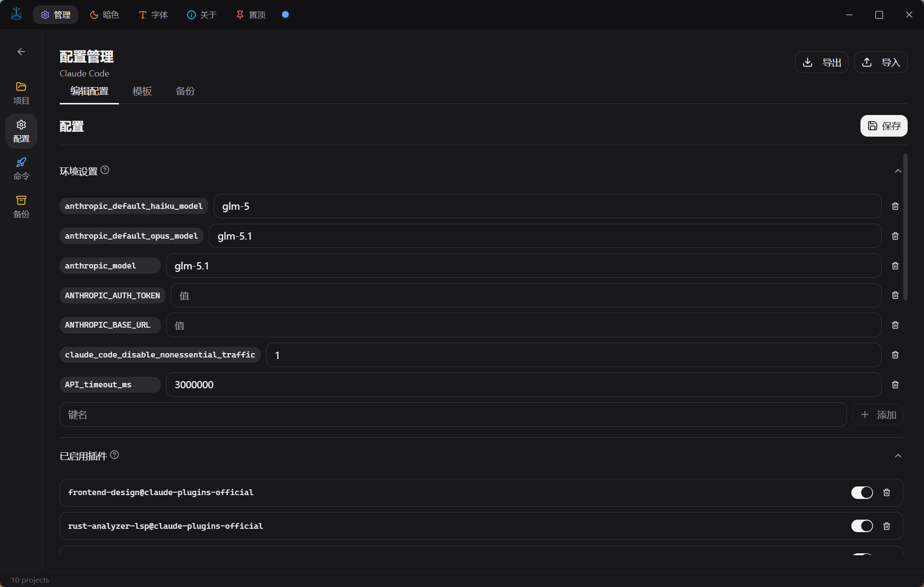Viewport: 924px width, 587px height.
Task: Toggle rust-analyzer-lsp plugin switch
Action: click(862, 526)
